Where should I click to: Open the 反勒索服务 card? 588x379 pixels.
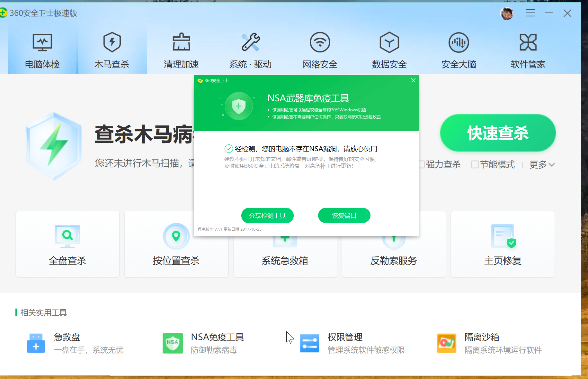394,256
